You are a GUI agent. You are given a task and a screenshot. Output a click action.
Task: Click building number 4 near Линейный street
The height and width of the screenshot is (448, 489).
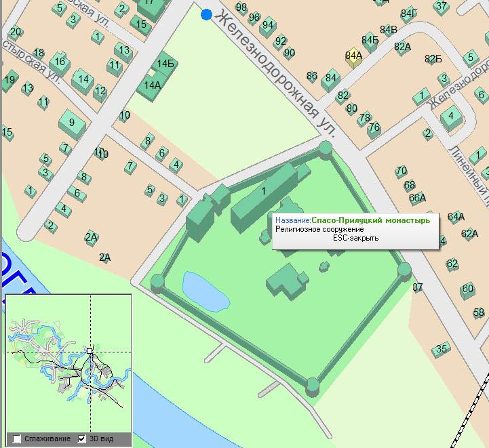(x=450, y=117)
